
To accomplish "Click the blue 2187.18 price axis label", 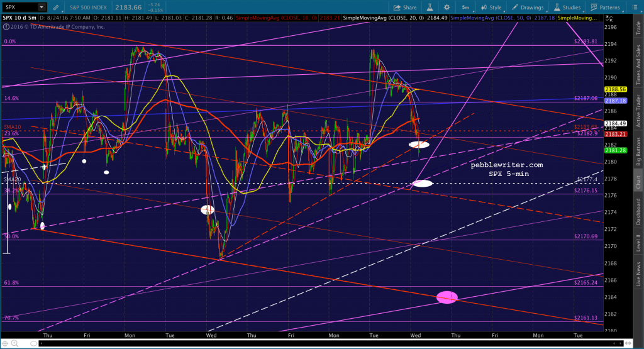I will pos(615,101).
